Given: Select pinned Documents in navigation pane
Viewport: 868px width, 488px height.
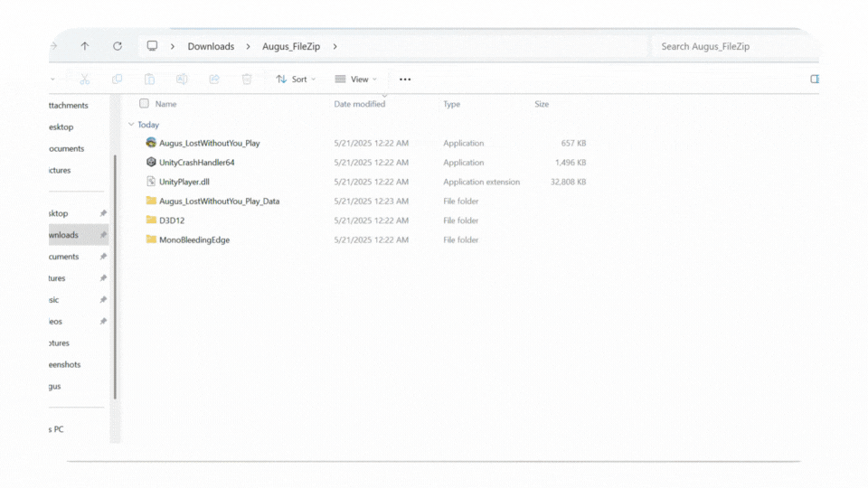Looking at the screenshot, I should coord(63,257).
